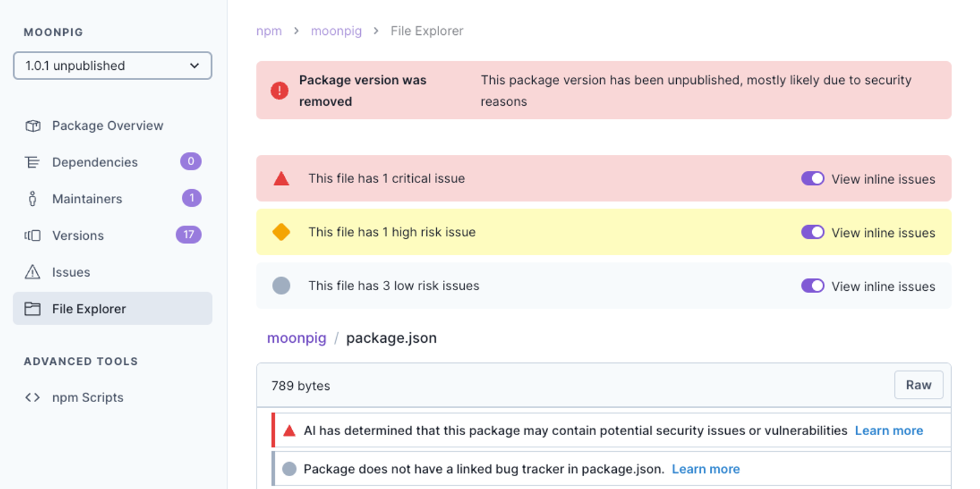Image resolution: width=980 pixels, height=489 pixels.
Task: Click the ADVANCED TOOLS heading
Action: point(81,361)
